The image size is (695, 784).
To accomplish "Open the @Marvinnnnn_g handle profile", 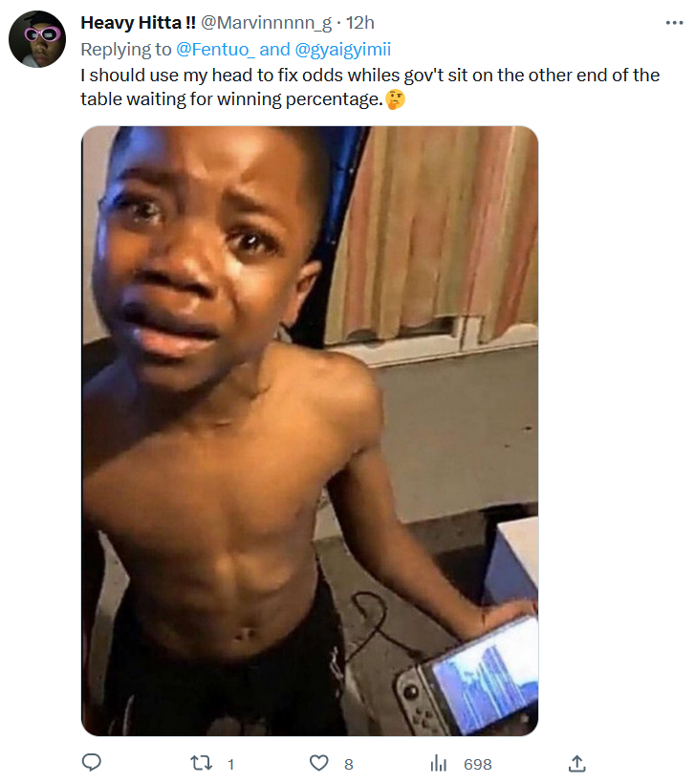I will coord(266,23).
